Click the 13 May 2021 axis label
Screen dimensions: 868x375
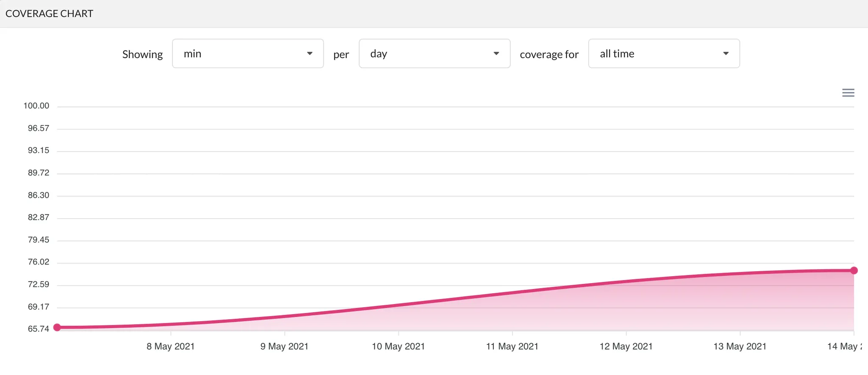point(740,347)
